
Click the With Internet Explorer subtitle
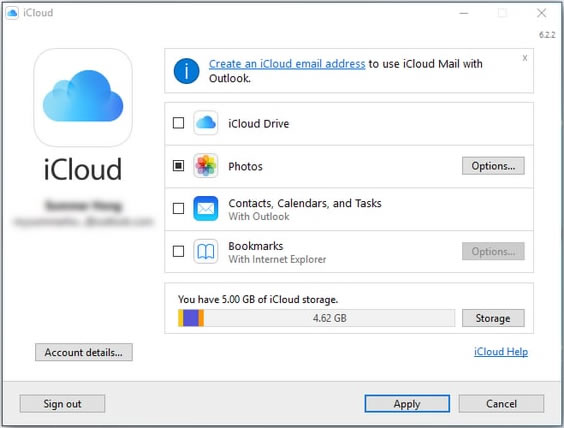tap(277, 259)
